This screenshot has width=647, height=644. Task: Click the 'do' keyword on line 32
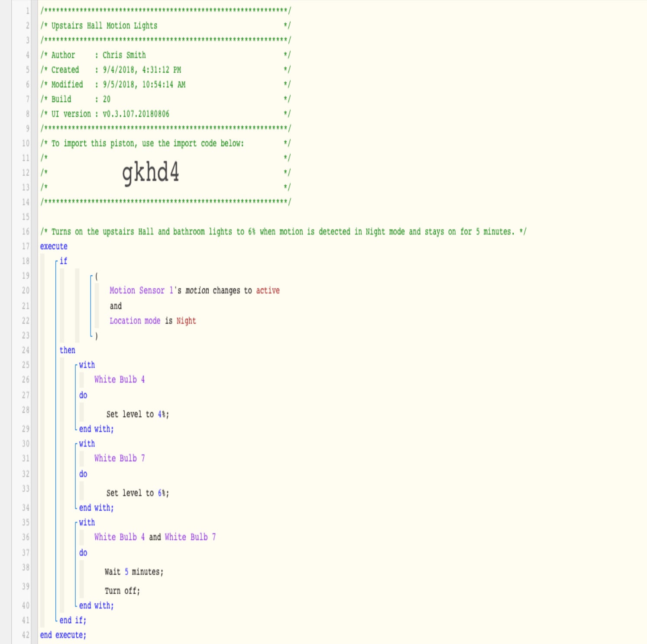click(83, 474)
